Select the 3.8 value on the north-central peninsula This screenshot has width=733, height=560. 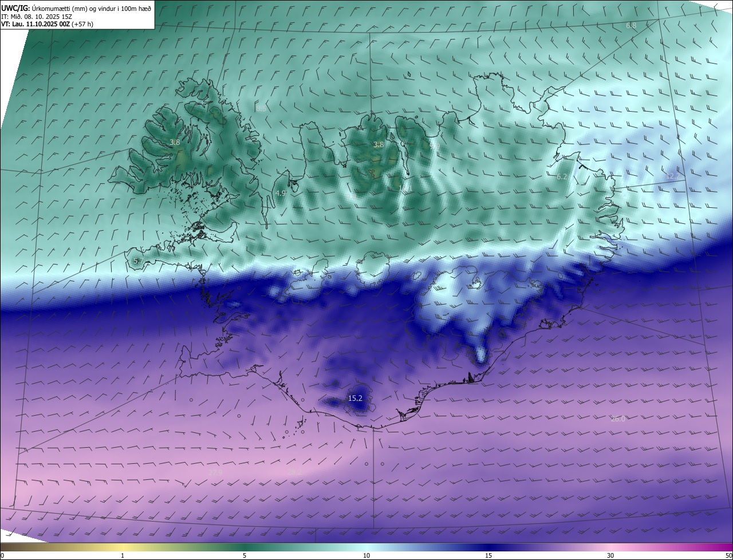378,145
